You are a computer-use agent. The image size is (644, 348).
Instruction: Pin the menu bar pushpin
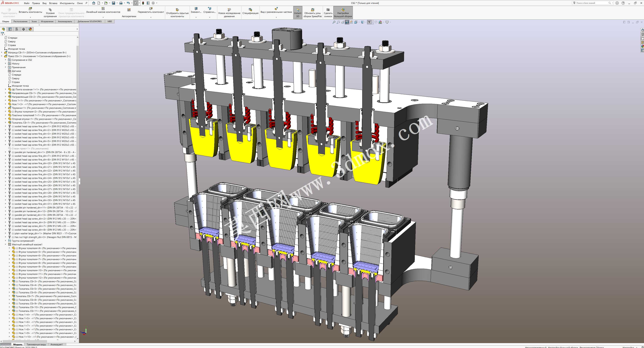click(86, 3)
